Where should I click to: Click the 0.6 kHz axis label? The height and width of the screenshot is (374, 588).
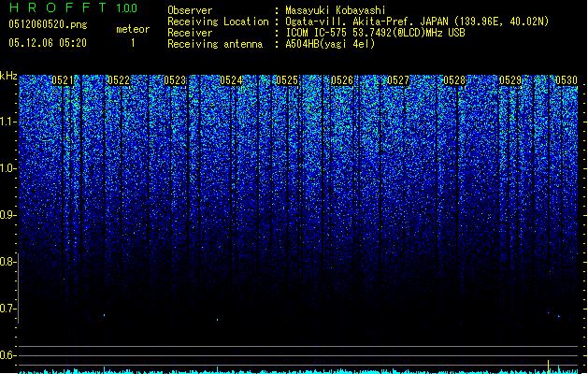(x=7, y=355)
